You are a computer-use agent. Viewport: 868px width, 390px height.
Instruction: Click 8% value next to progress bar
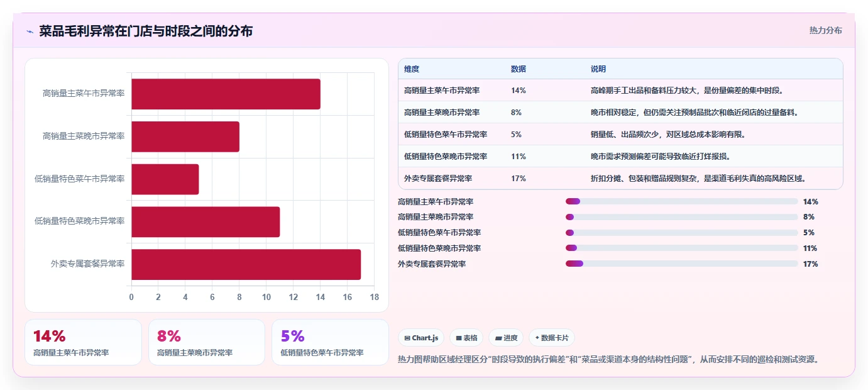click(x=809, y=217)
